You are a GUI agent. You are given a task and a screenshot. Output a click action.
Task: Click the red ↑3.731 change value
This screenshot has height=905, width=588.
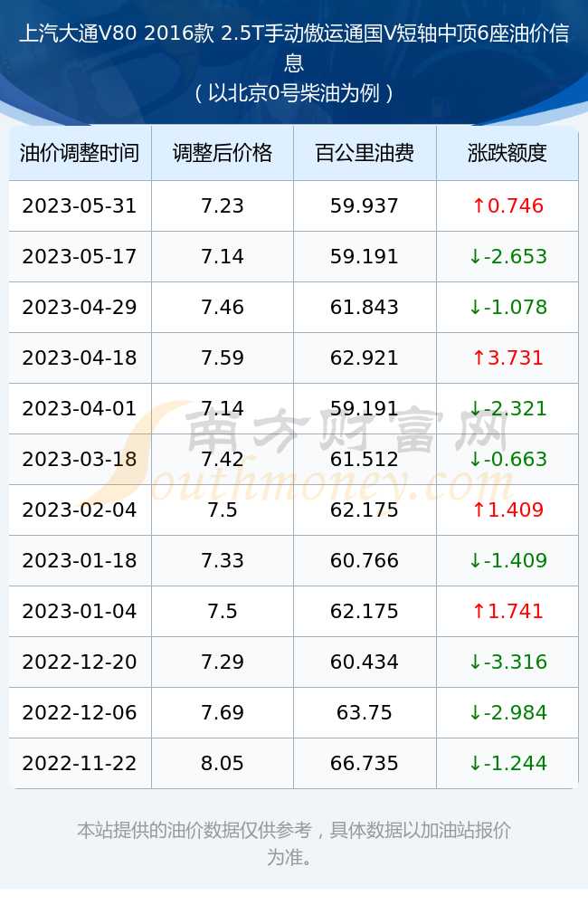507,357
